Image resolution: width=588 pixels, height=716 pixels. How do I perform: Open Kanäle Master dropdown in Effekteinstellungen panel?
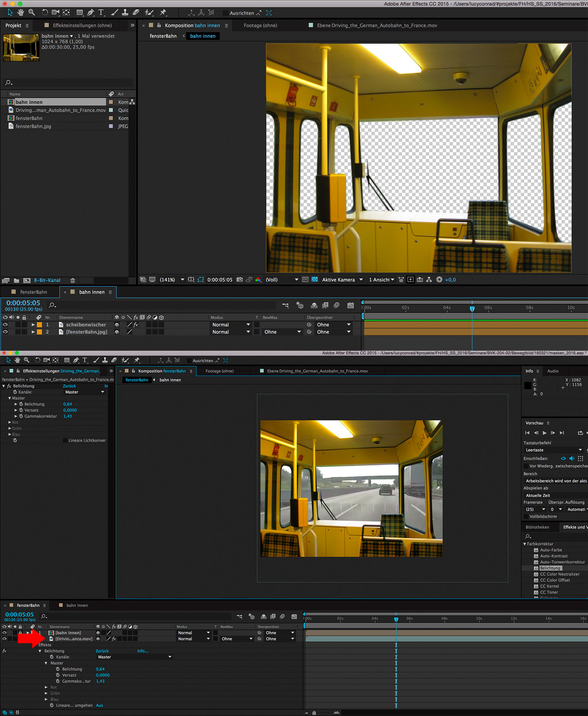click(x=85, y=392)
